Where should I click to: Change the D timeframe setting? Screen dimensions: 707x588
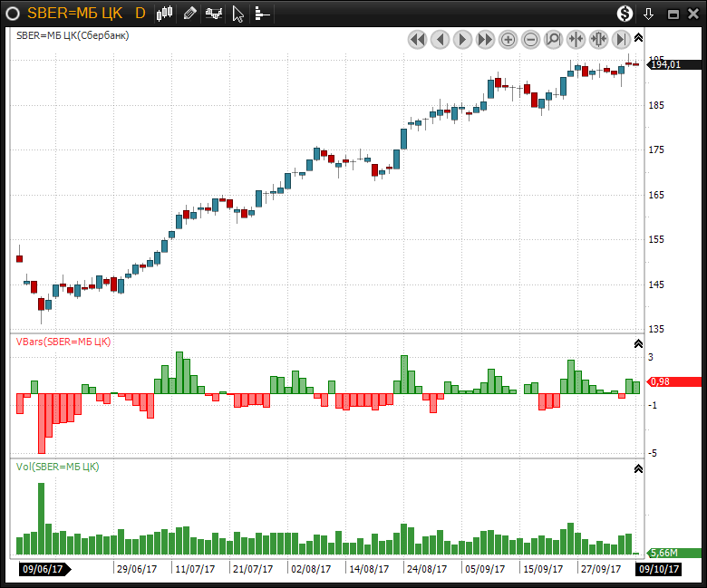click(x=140, y=14)
